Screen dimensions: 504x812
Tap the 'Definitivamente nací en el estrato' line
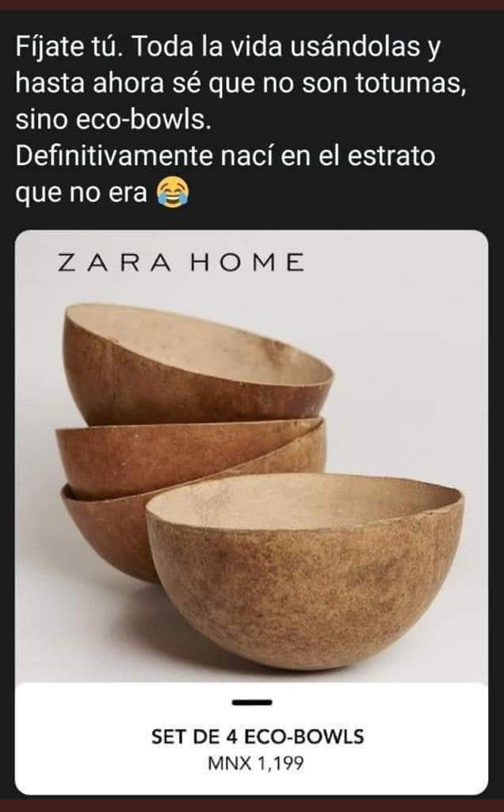pos(225,156)
